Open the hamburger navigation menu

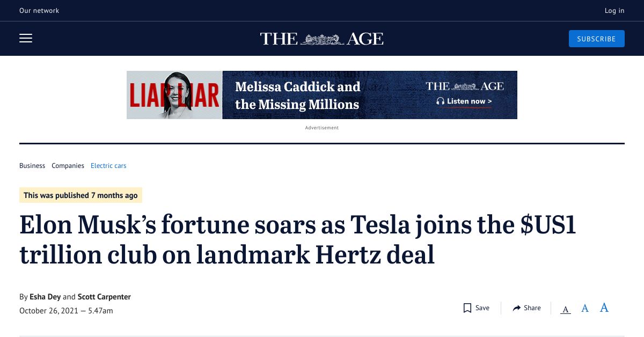(26, 38)
